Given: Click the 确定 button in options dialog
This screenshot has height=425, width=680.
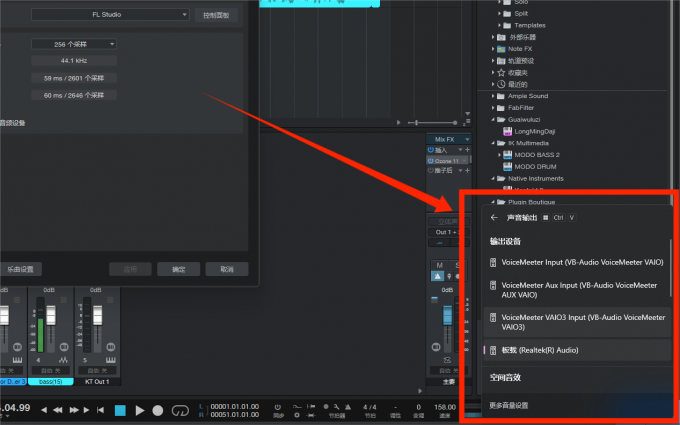Looking at the screenshot, I should (x=179, y=269).
